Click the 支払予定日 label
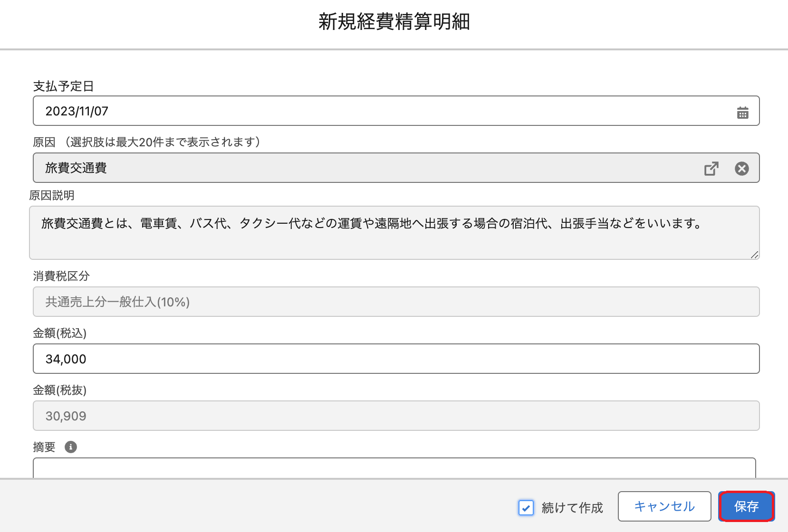This screenshot has width=788, height=532. pos(63,86)
